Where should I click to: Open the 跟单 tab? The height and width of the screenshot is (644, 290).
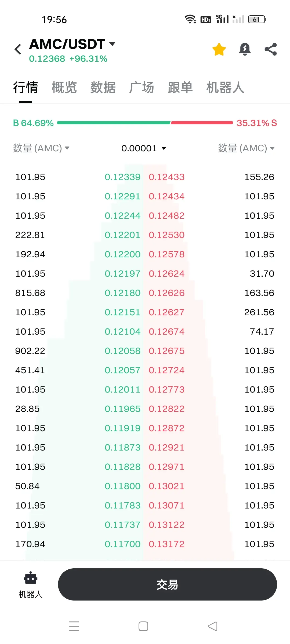[x=180, y=87]
